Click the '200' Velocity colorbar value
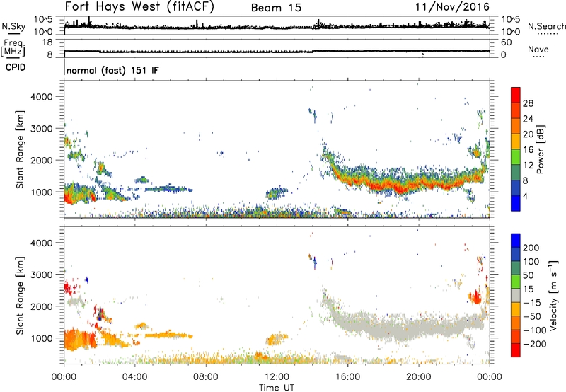This screenshot has height=392, width=566. (531, 248)
